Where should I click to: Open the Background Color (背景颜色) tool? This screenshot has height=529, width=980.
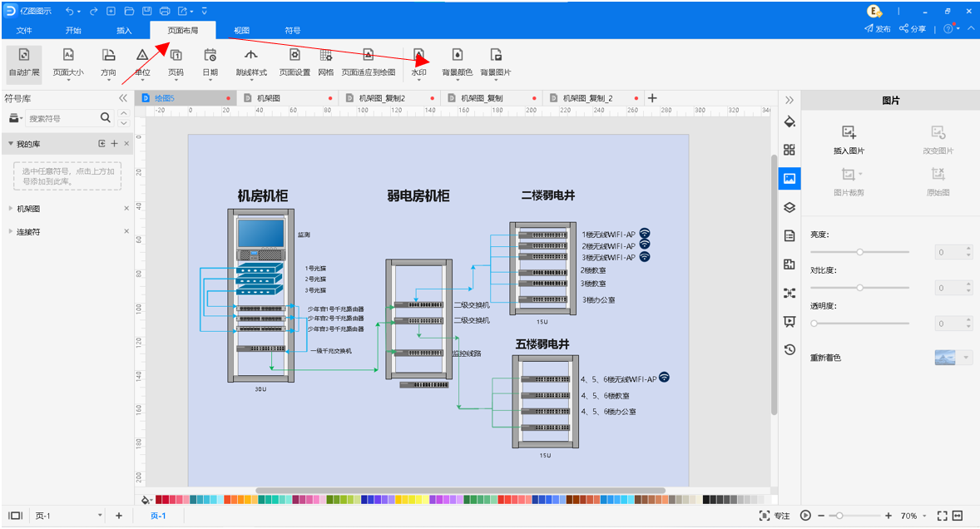[457, 56]
